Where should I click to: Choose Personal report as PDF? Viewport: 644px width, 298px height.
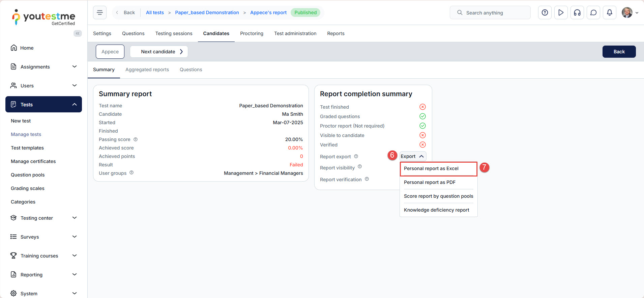point(430,182)
